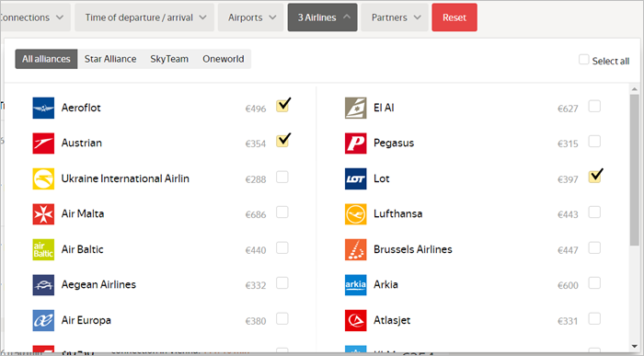Switch to the Star Alliance tab
644x356 pixels.
point(110,59)
